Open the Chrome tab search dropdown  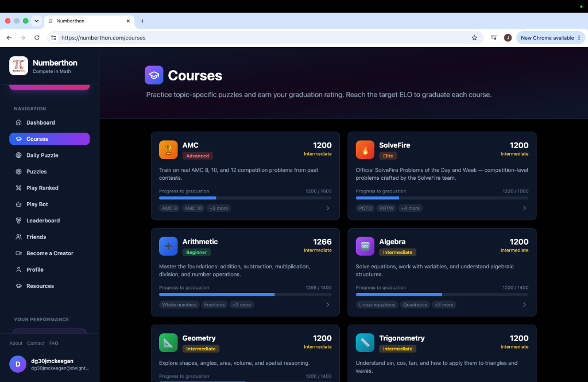[36, 21]
